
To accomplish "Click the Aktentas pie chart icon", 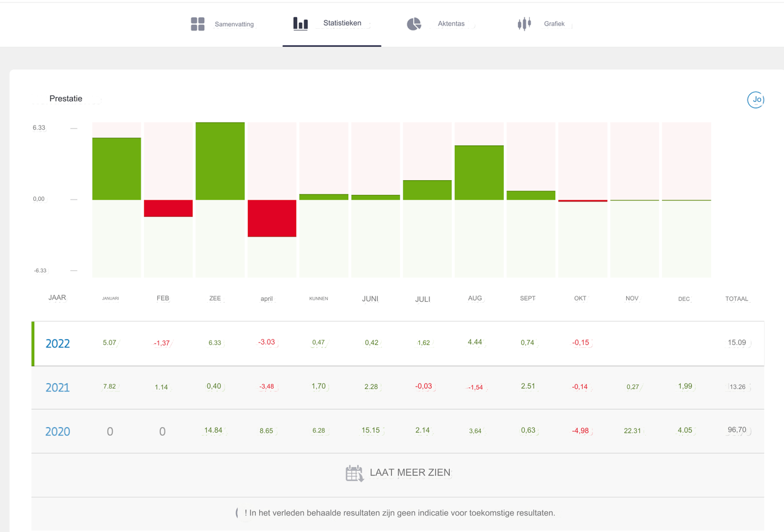I will [x=414, y=24].
